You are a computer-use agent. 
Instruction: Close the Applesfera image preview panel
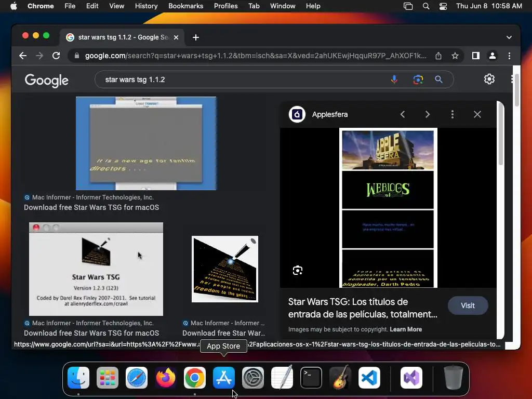[477, 114]
